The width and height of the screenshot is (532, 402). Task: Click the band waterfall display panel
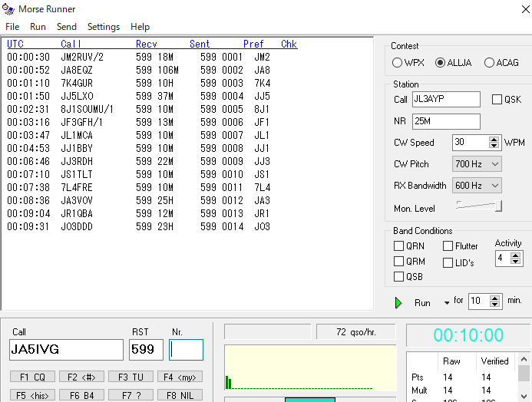point(310,368)
